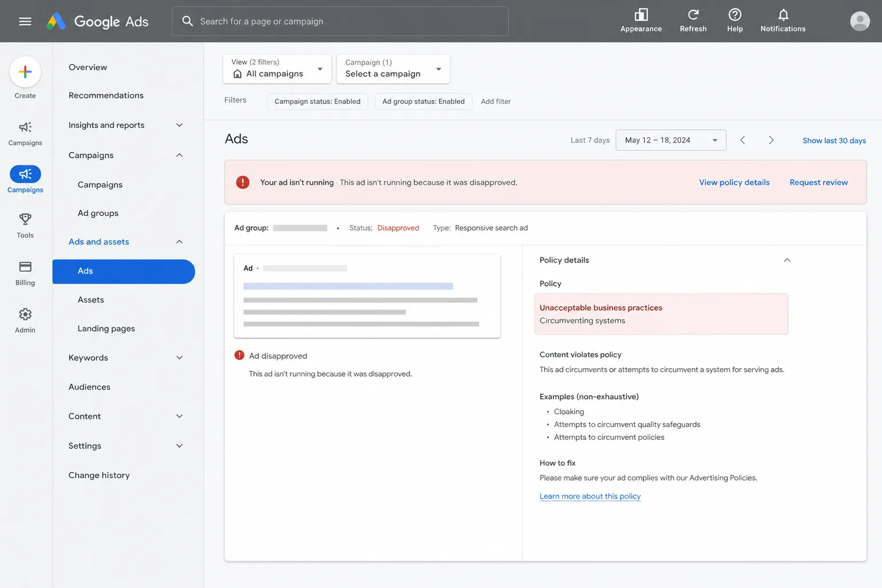Open the user account avatar

pyautogui.click(x=860, y=21)
